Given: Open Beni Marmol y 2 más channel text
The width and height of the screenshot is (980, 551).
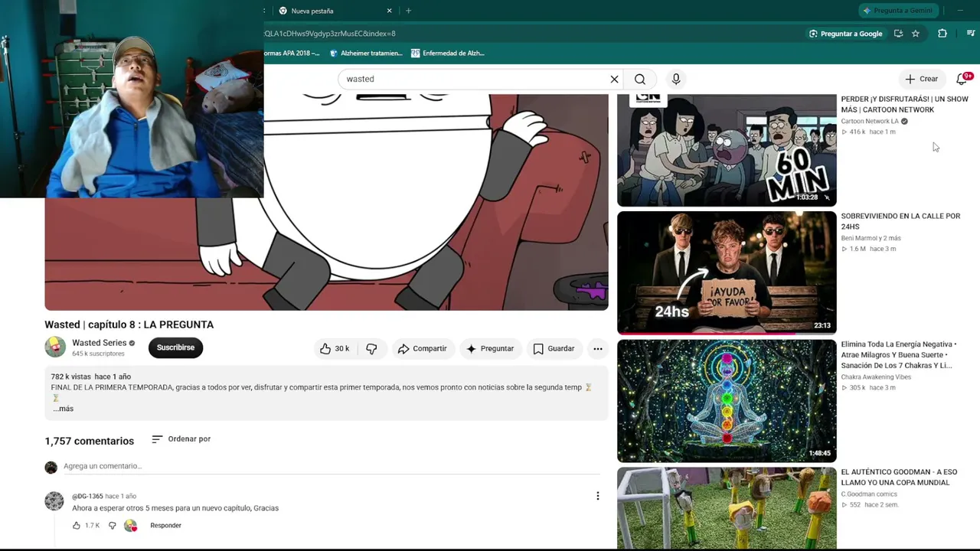Looking at the screenshot, I should (871, 238).
